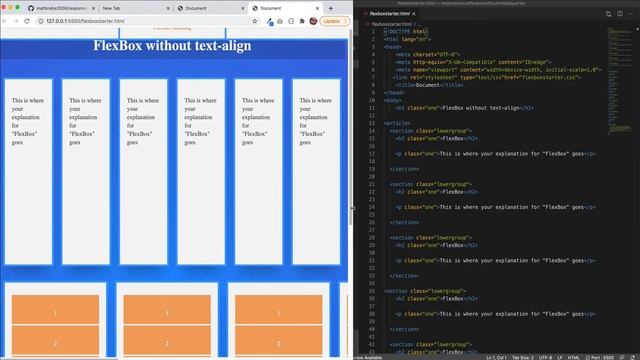640x360 pixels.
Task: Open notifications bell in VS Code status bar
Action: (632, 358)
